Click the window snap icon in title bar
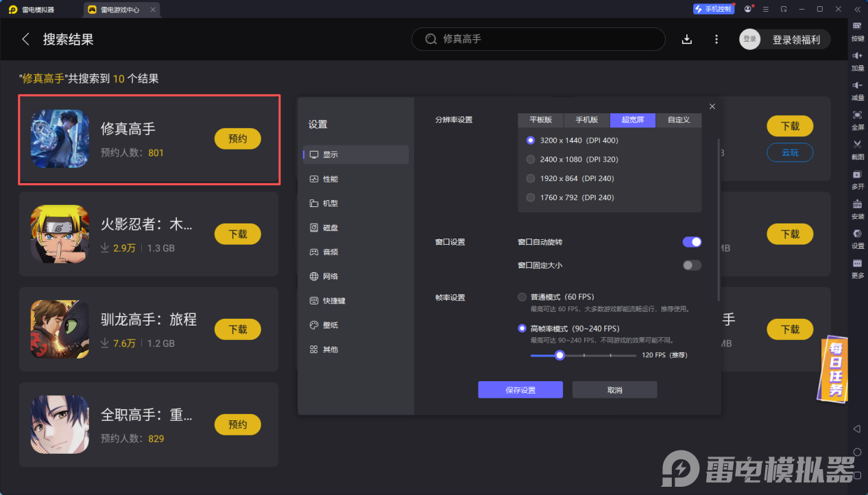This screenshot has height=495, width=868. [784, 9]
